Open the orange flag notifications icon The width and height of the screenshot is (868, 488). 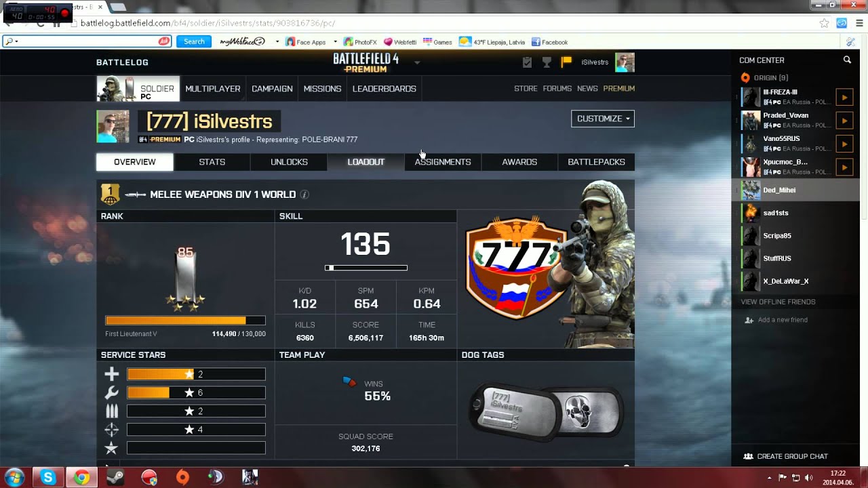pos(566,62)
